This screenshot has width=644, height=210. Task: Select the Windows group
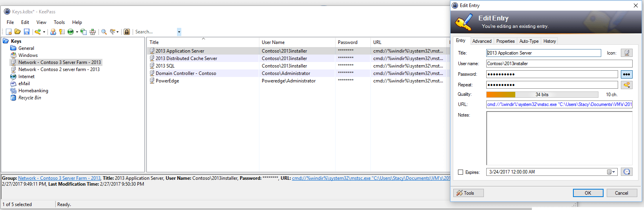(28, 55)
